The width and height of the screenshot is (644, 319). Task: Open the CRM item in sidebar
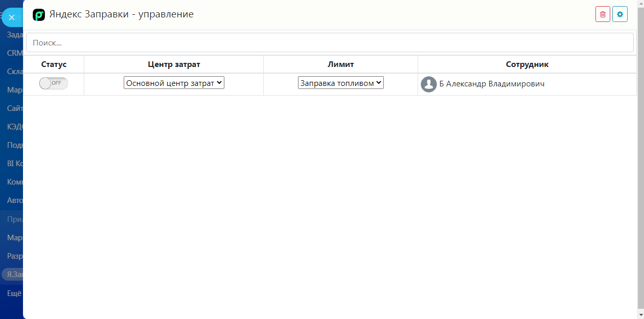pos(15,53)
